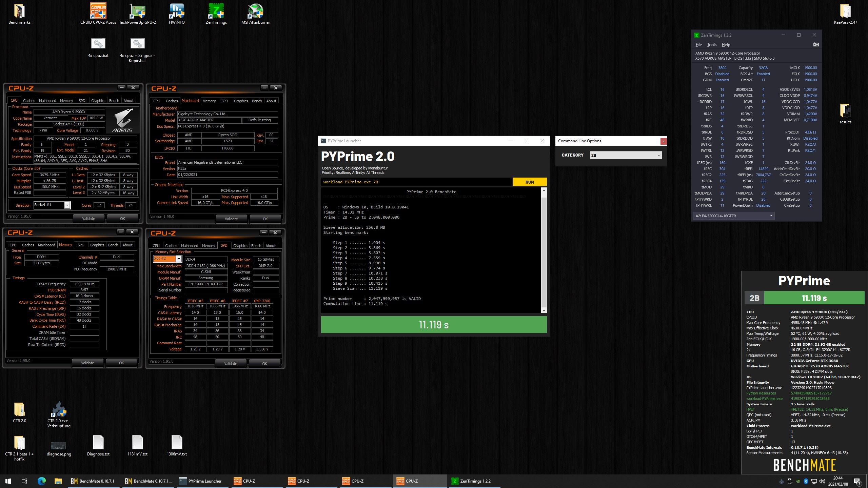Open ZenTimings File menu
This screenshot has width=868, height=488.
point(698,45)
